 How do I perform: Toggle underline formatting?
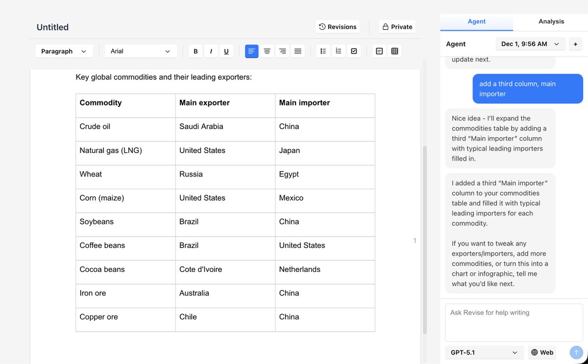click(226, 51)
